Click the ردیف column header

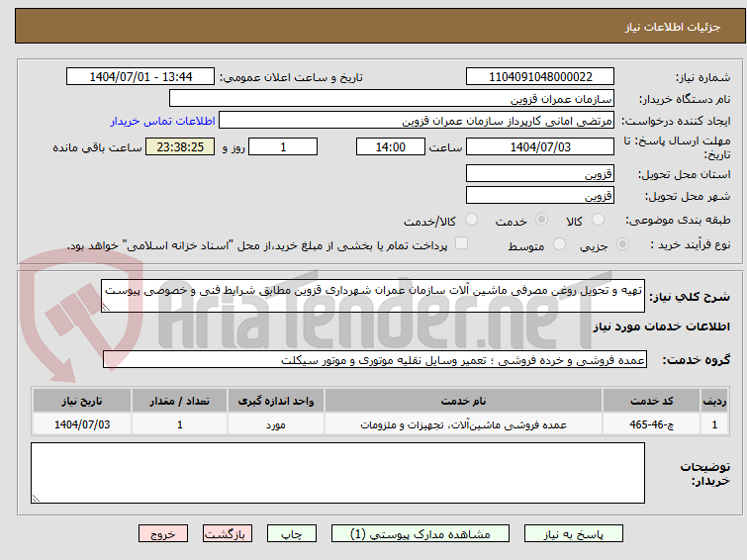click(714, 401)
